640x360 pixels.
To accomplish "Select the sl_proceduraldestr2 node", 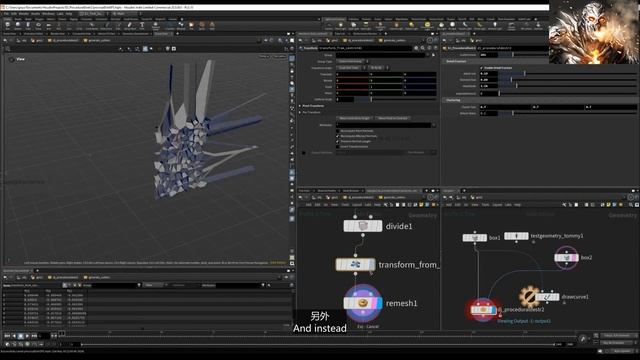I will [484, 310].
